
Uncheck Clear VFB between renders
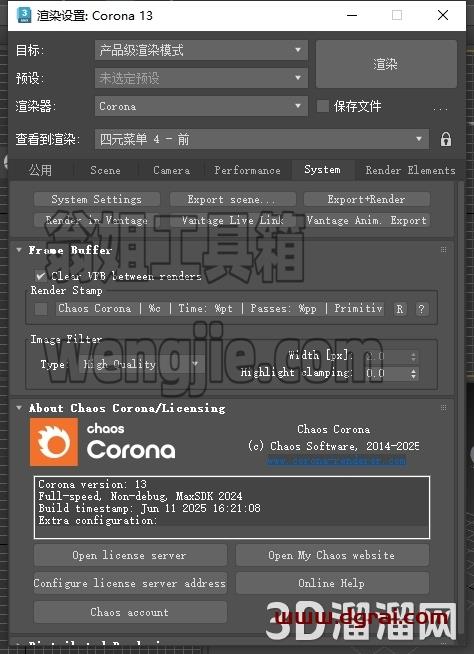click(40, 276)
